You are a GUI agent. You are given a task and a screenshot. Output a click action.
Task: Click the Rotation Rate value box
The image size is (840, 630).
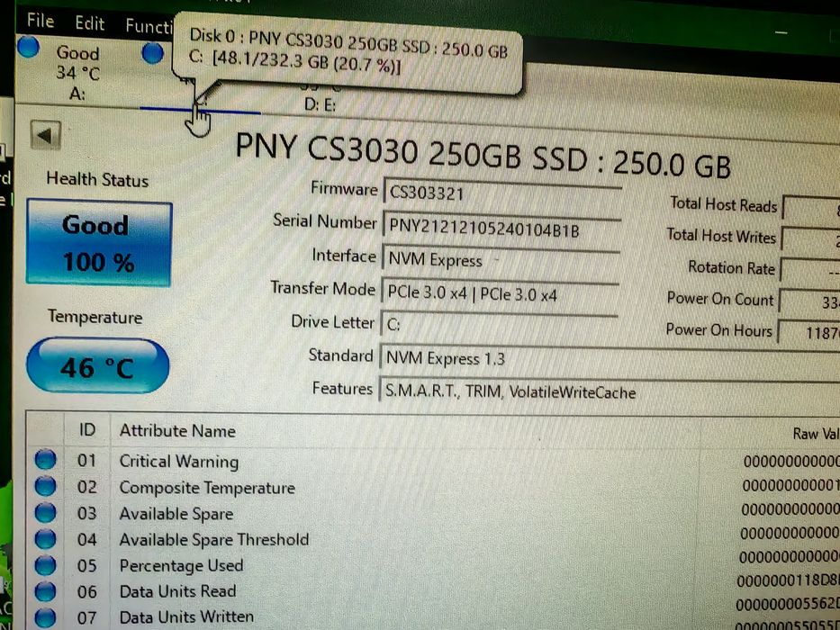point(810,271)
